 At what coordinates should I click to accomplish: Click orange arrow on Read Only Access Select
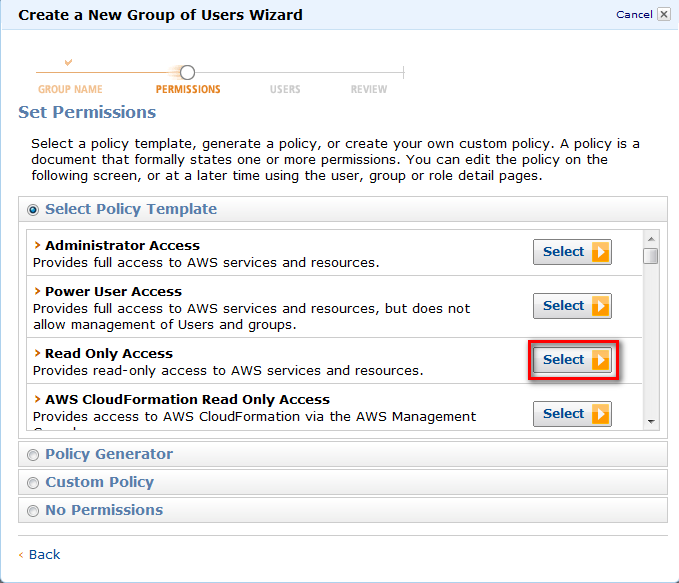(x=601, y=360)
